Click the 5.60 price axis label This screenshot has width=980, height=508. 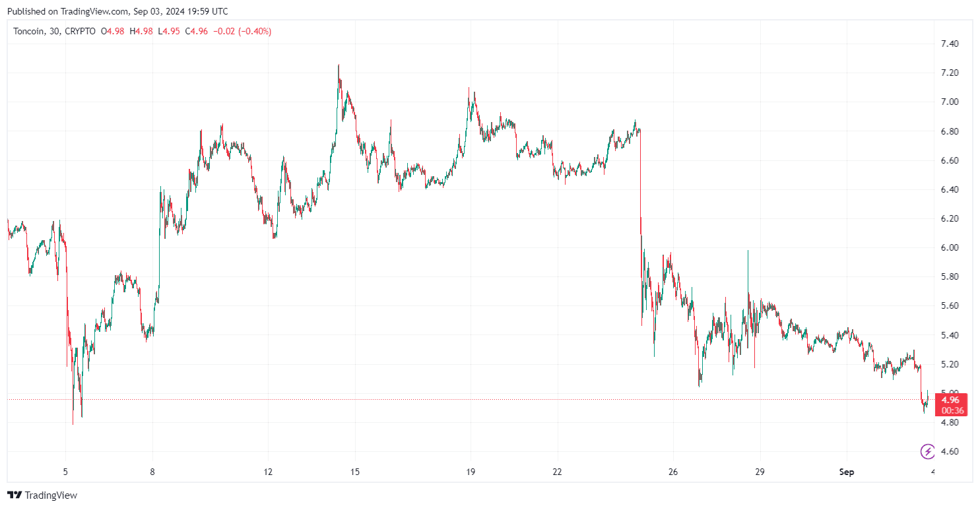click(950, 305)
